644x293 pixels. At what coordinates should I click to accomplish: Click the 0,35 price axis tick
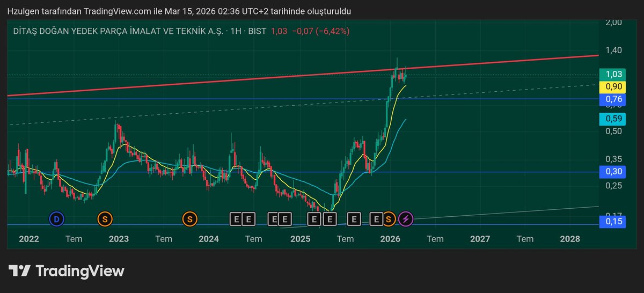click(x=613, y=159)
